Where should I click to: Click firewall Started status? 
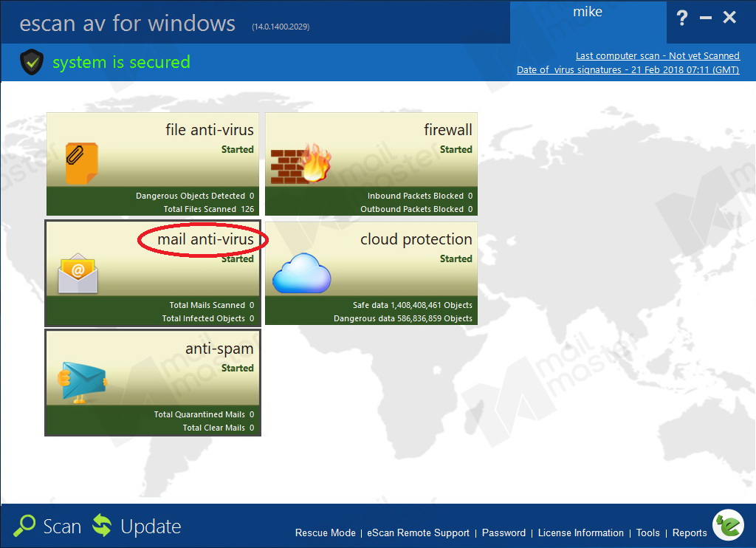click(x=456, y=149)
